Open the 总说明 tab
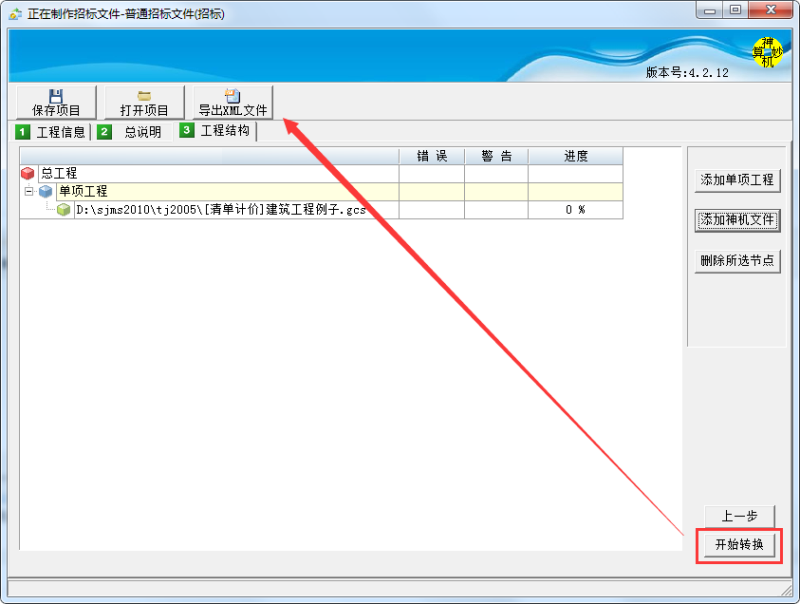The height and width of the screenshot is (604, 800). click(x=131, y=132)
